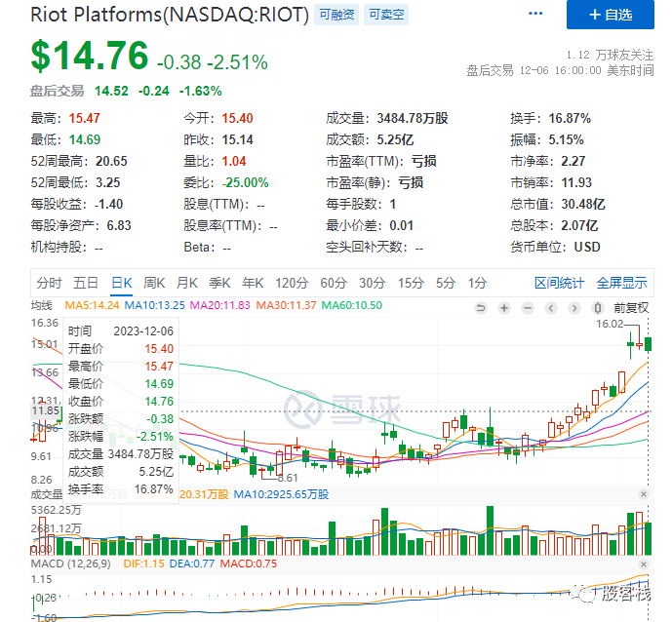Screen dimensions: 672x622
Task: Click the 16.02 high marker on chart
Action: pyautogui.click(x=610, y=325)
